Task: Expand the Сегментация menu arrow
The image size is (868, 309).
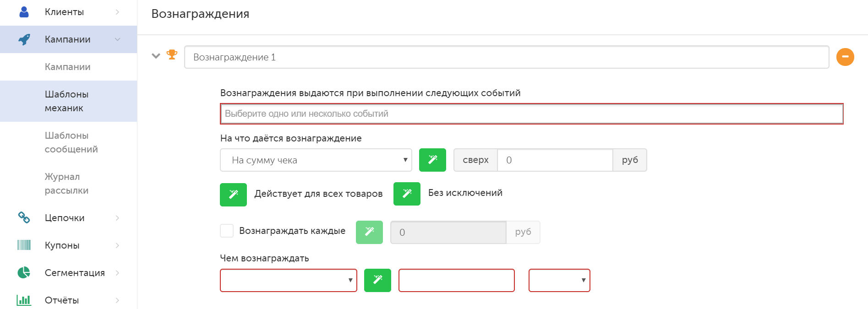Action: point(118,273)
